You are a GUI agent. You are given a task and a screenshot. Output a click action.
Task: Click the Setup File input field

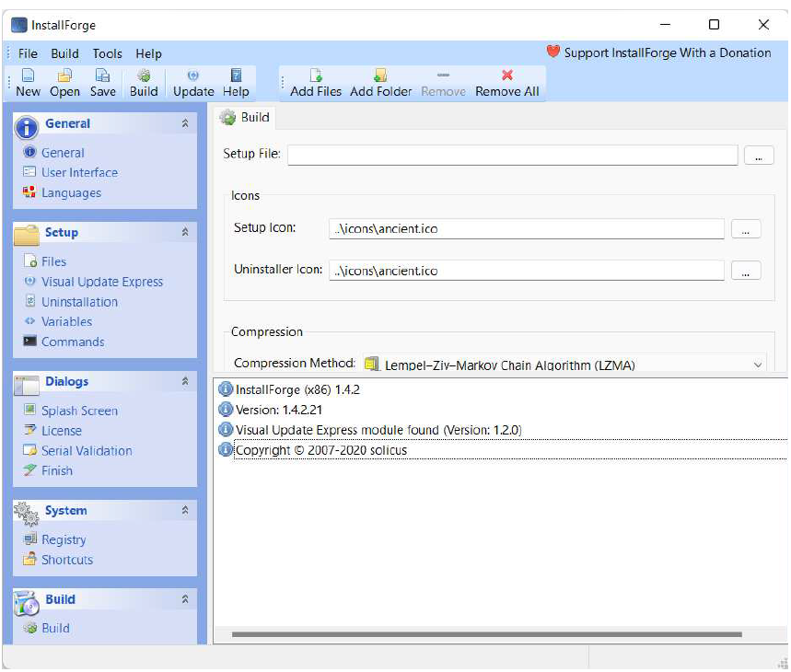(512, 155)
